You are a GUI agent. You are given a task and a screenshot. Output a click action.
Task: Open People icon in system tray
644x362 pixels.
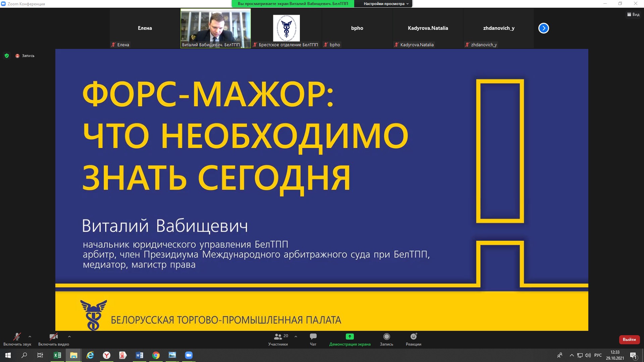click(559, 355)
